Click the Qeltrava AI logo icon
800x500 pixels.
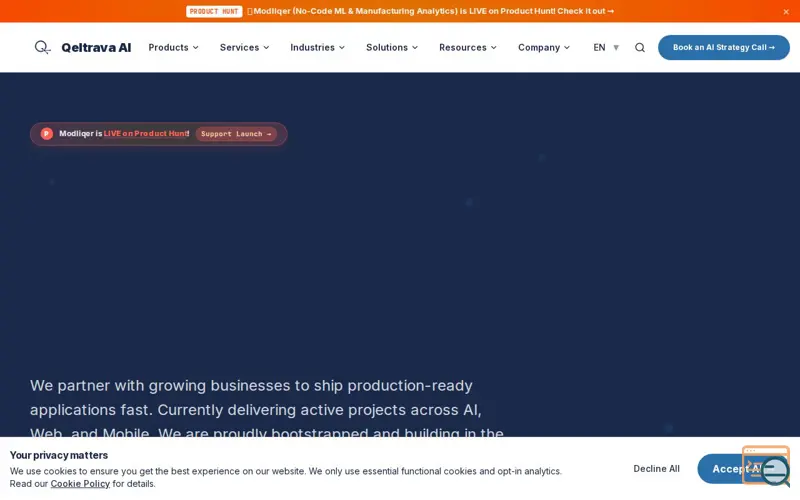coord(42,47)
